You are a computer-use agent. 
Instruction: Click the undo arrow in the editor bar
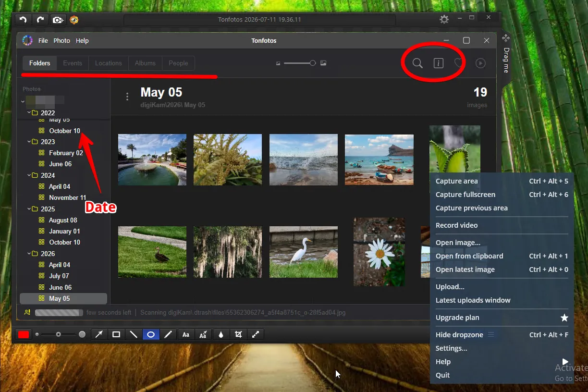tap(23, 20)
